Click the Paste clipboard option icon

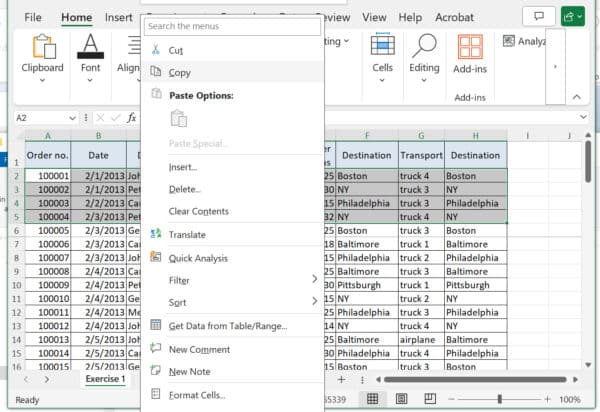pos(179,118)
